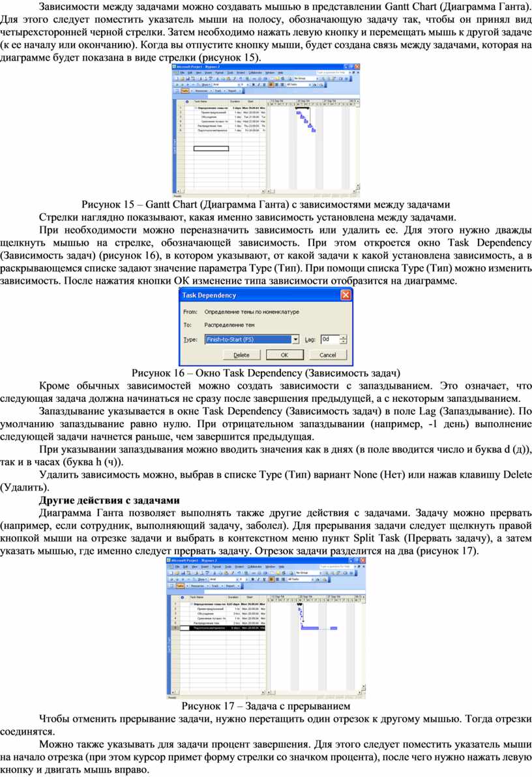This screenshot has height=777, width=532.
Task: Open the Type dropdown arrow in Task Dependency
Action: [295, 339]
